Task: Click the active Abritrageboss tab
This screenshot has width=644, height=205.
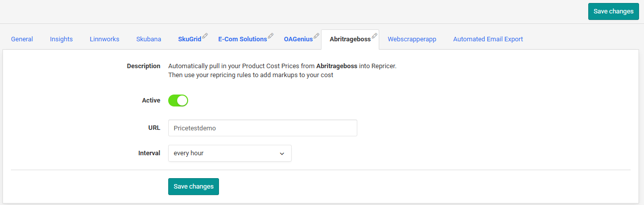Action: coord(350,39)
